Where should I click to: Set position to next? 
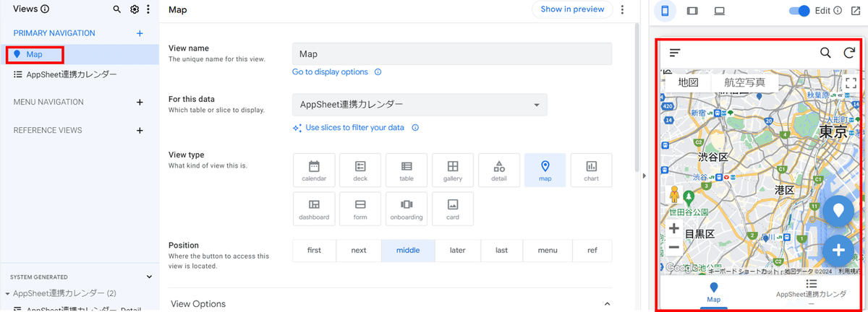[x=359, y=251]
